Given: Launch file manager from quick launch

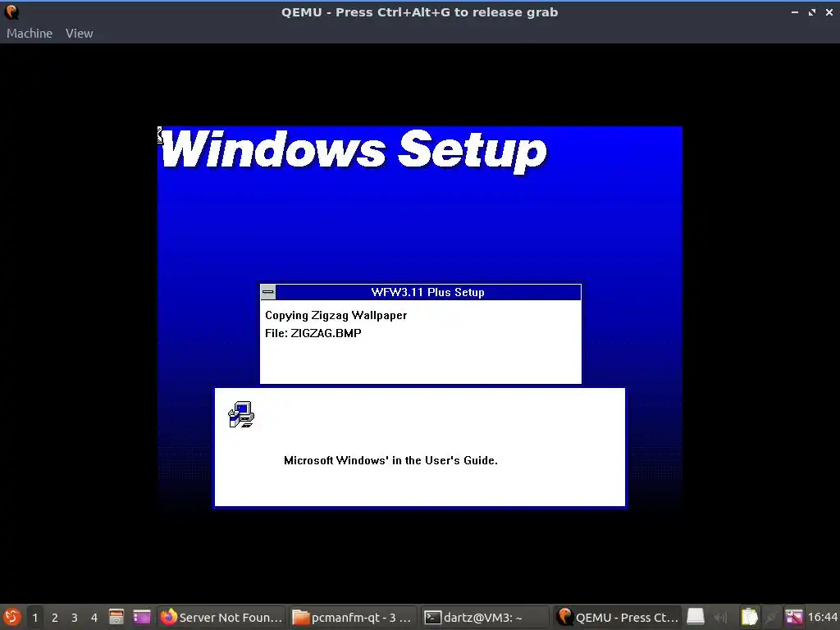Looking at the screenshot, I should [116, 617].
